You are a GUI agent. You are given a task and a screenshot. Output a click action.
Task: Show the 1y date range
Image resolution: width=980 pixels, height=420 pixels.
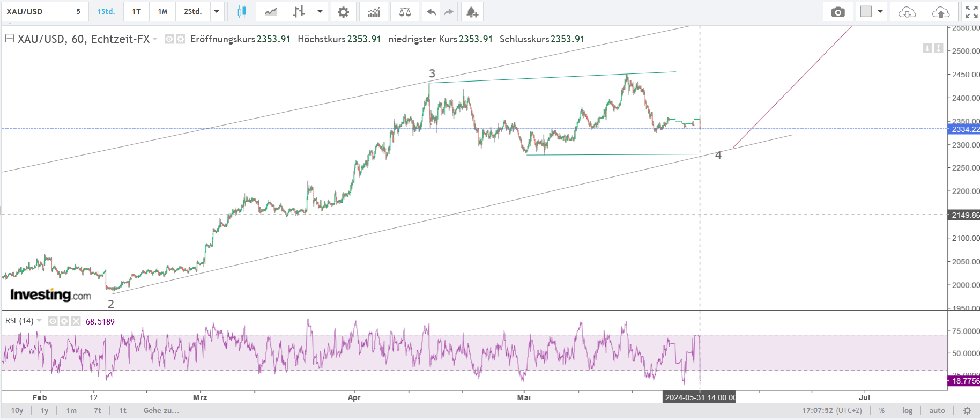coord(44,410)
